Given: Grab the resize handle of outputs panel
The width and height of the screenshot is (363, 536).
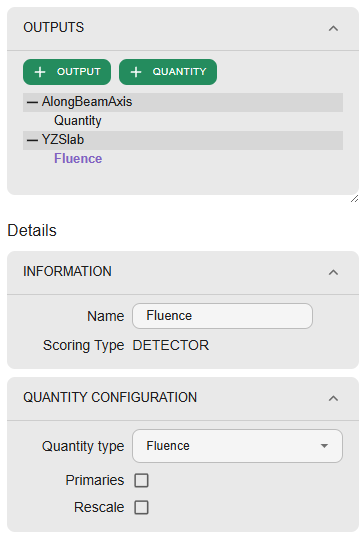Looking at the screenshot, I should click(x=354, y=198).
